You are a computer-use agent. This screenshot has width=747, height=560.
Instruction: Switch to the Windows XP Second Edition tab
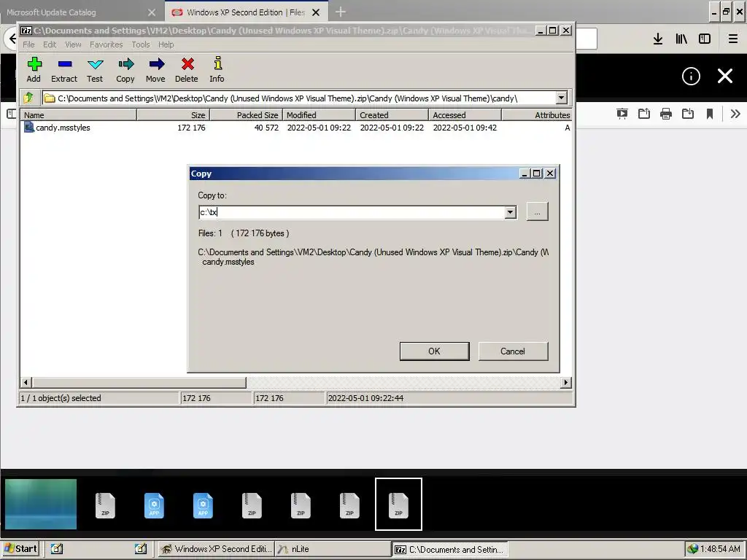[246, 12]
